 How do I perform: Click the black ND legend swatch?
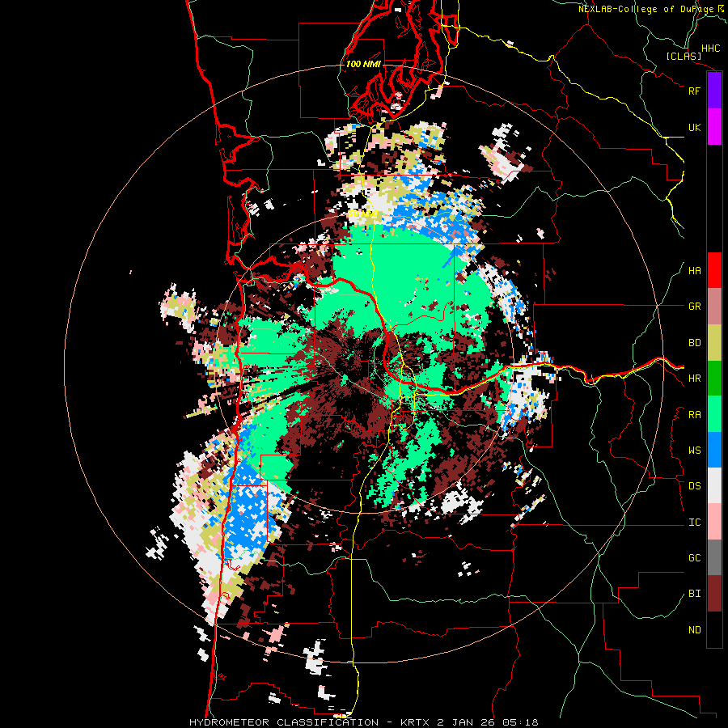(x=714, y=629)
